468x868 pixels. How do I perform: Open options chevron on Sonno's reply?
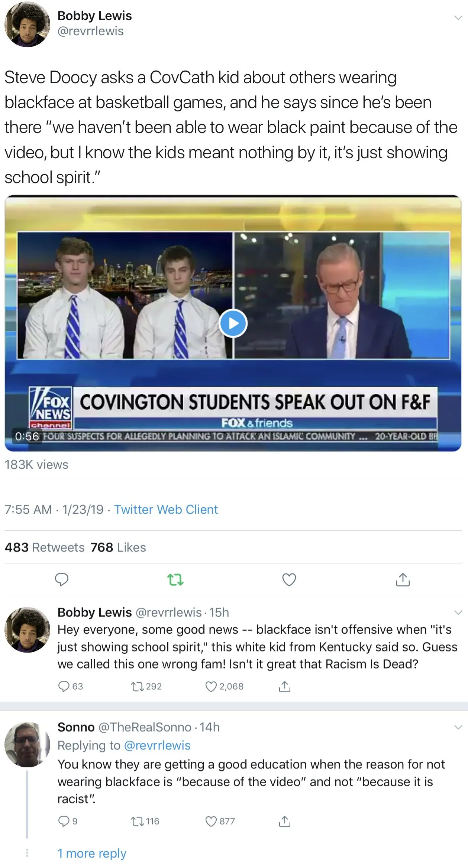pyautogui.click(x=458, y=727)
